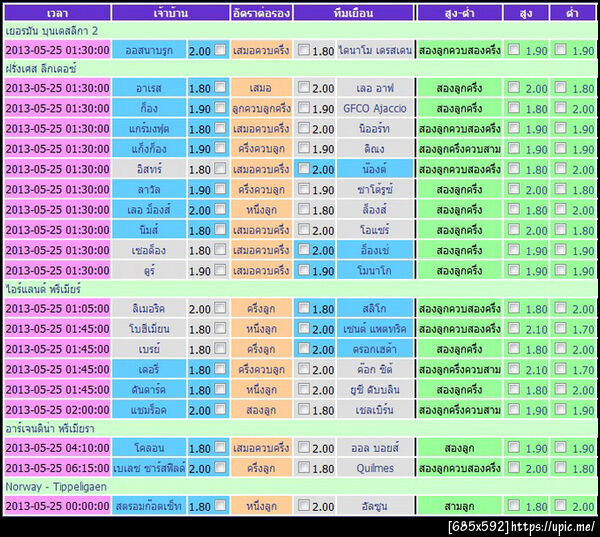Click the time cell '2013-05-25 06:15:00'
This screenshot has height=537, width=600.
click(x=57, y=468)
